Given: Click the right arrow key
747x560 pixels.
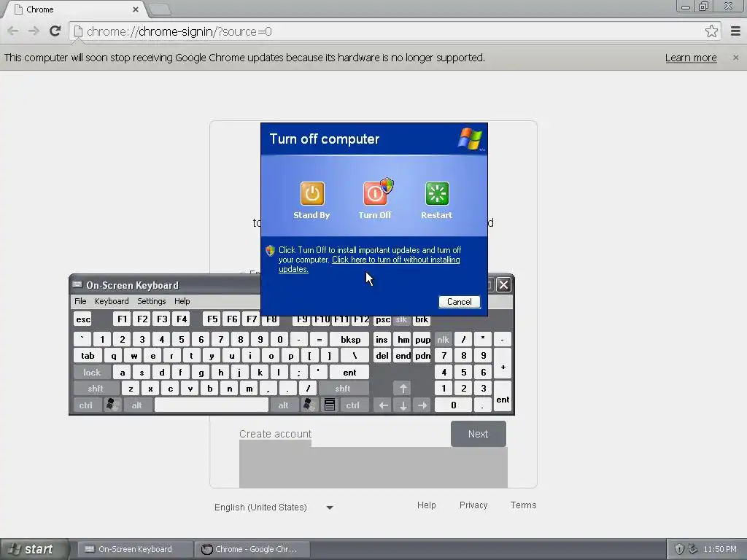Looking at the screenshot, I should [422, 405].
